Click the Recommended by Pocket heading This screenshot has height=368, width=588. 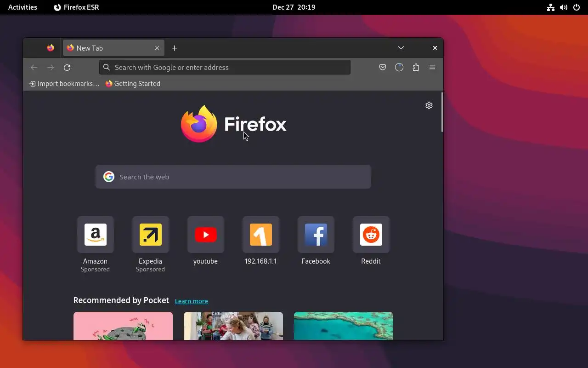tap(121, 300)
